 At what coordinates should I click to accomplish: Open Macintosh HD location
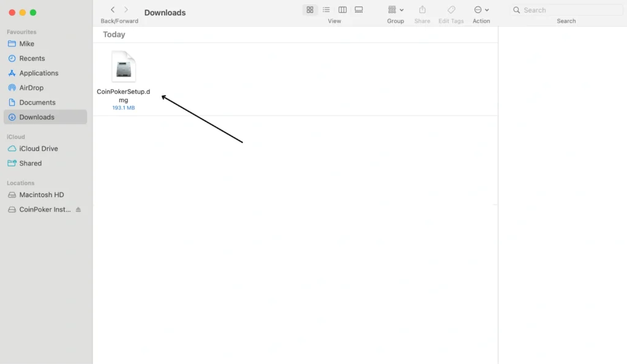click(x=41, y=195)
